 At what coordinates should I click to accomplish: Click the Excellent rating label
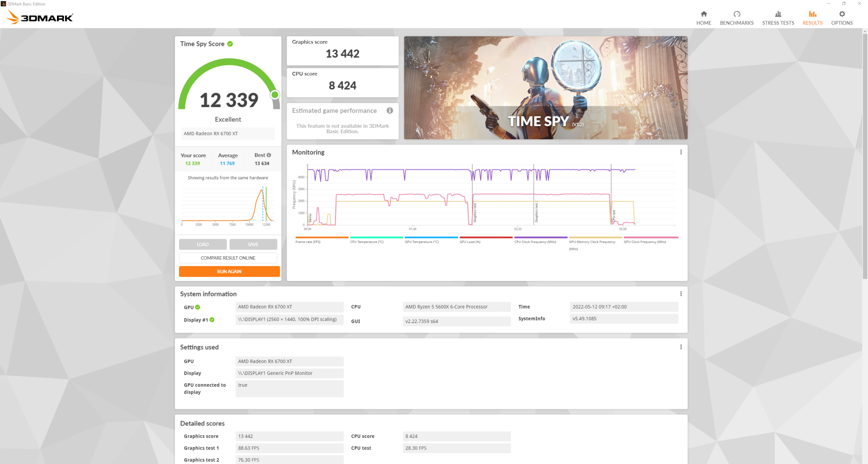[x=228, y=120]
